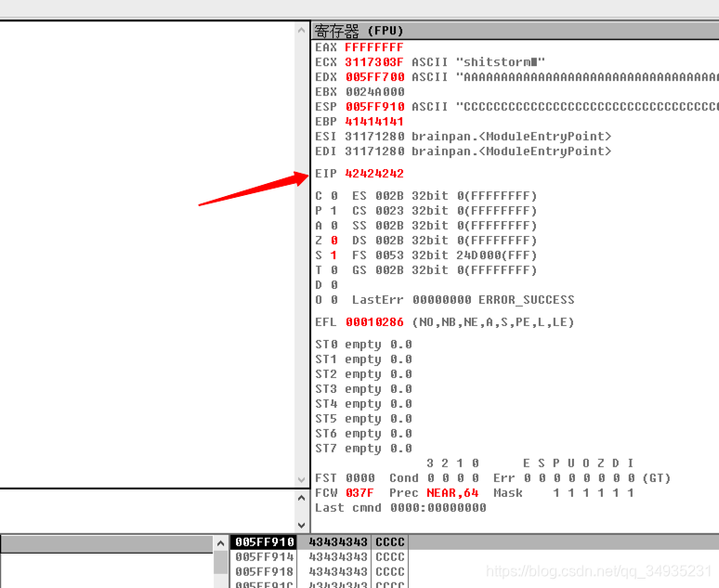Image resolution: width=719 pixels, height=588 pixels.
Task: Select the Prec NEAR,64 value
Action: tap(452, 492)
